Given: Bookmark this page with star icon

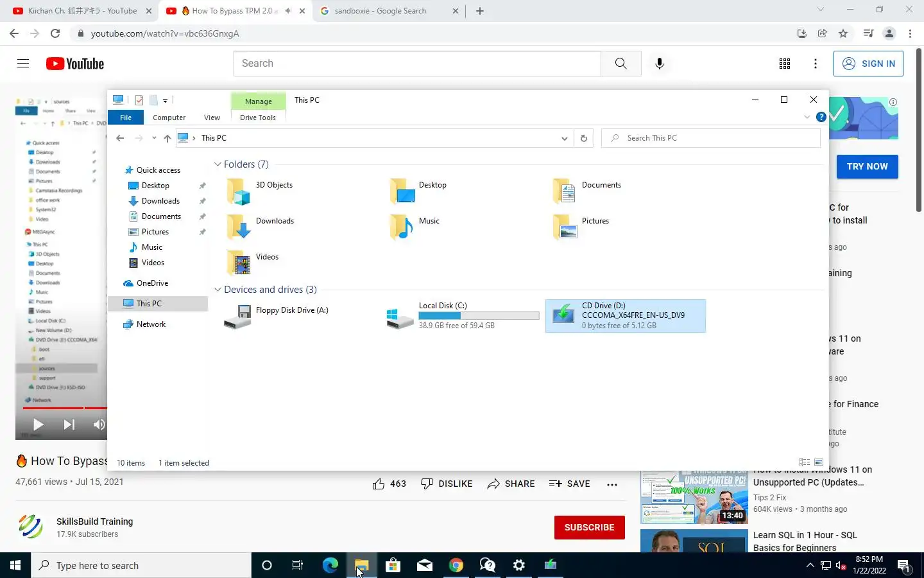Looking at the screenshot, I should pyautogui.click(x=843, y=33).
